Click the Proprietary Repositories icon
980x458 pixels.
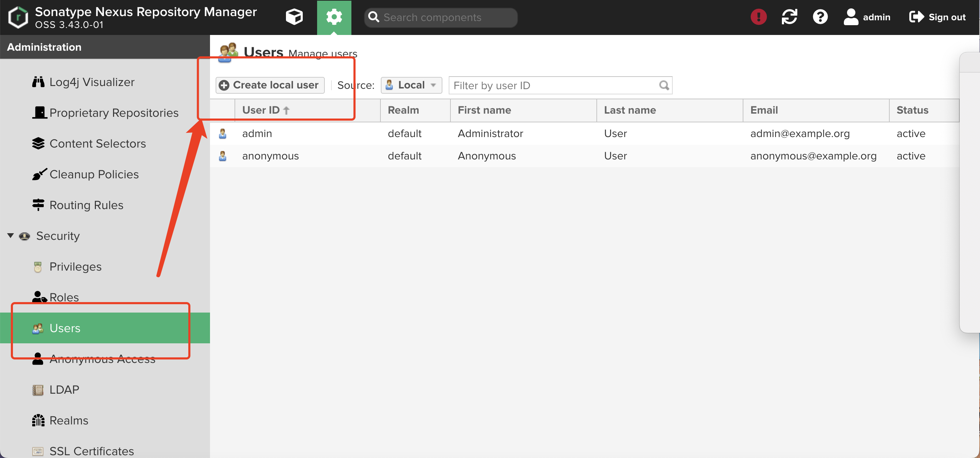(x=40, y=113)
